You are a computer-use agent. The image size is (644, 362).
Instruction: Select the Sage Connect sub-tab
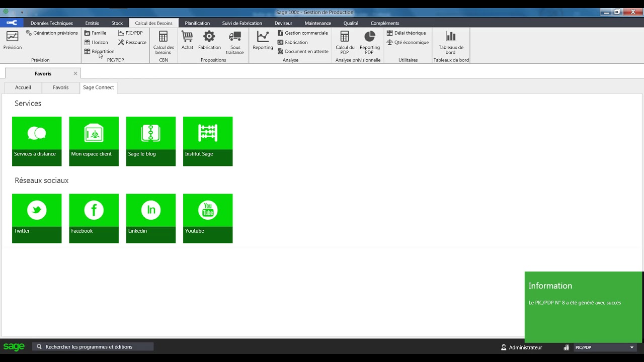tap(99, 87)
